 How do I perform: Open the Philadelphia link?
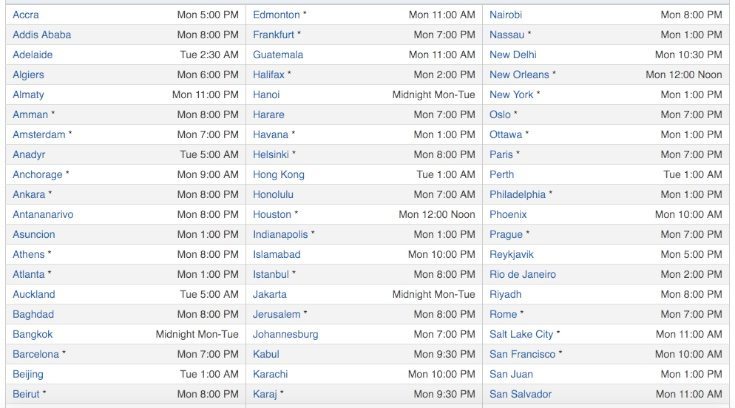[x=518, y=194]
